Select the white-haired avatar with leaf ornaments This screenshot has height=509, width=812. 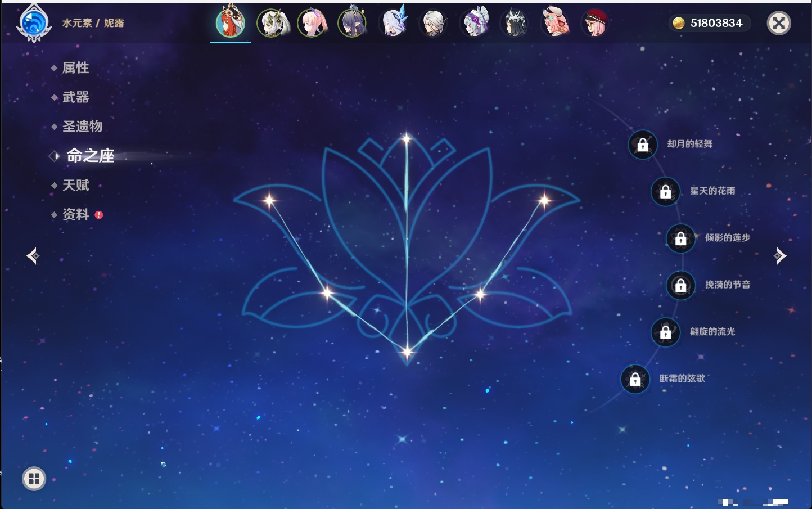click(272, 23)
